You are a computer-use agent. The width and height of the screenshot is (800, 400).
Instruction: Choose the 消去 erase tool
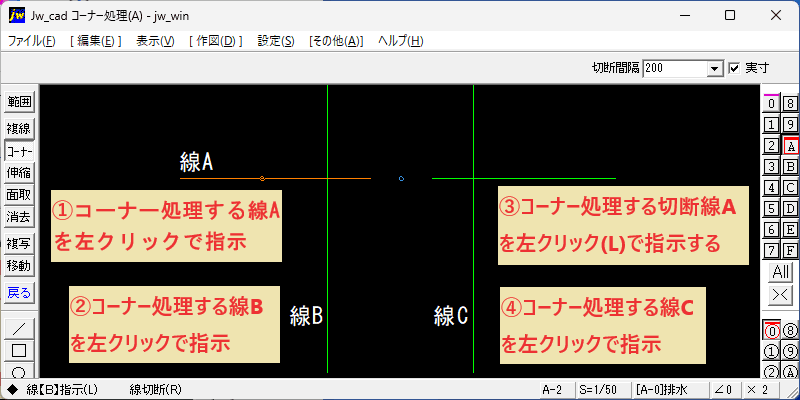click(x=19, y=217)
